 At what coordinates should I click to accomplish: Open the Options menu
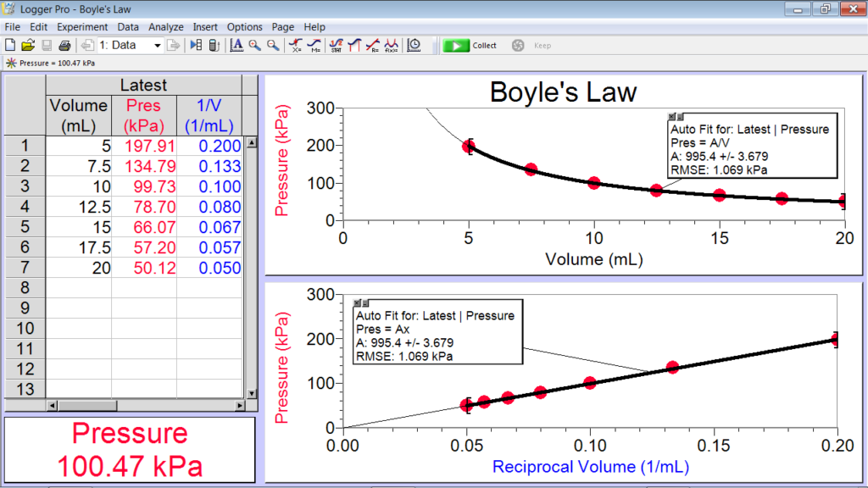(244, 27)
